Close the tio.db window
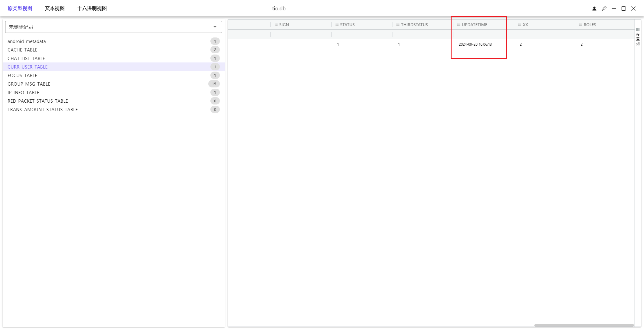Viewport: 644px width, 329px height. coord(633,9)
